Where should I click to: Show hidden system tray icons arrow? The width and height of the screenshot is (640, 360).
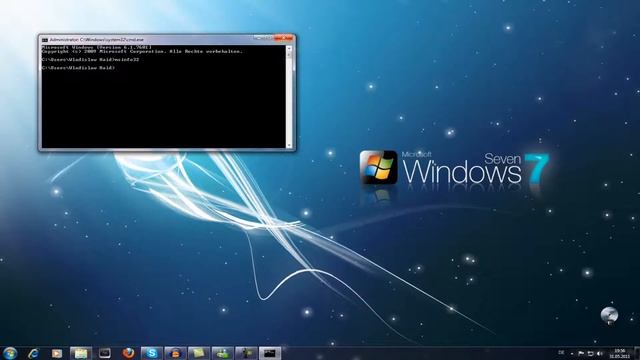tap(572, 353)
